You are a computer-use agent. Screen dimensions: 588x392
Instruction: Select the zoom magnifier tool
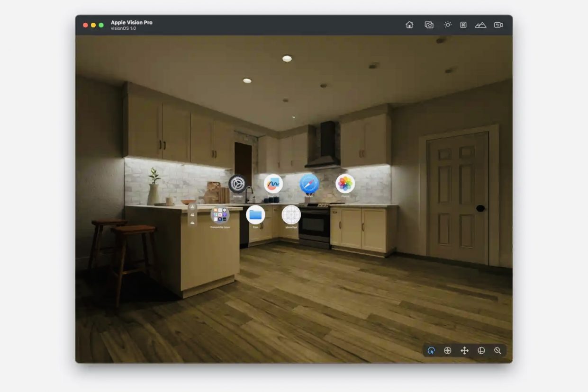[x=498, y=350]
